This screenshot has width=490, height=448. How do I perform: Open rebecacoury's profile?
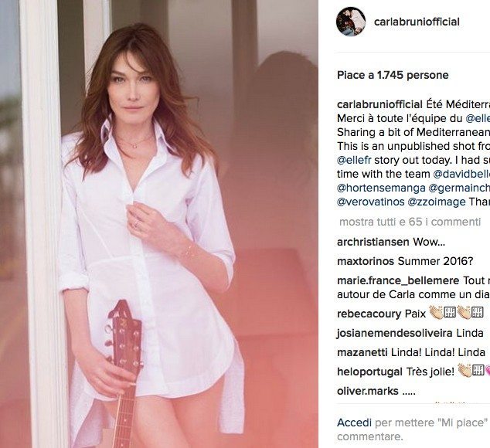click(x=369, y=314)
